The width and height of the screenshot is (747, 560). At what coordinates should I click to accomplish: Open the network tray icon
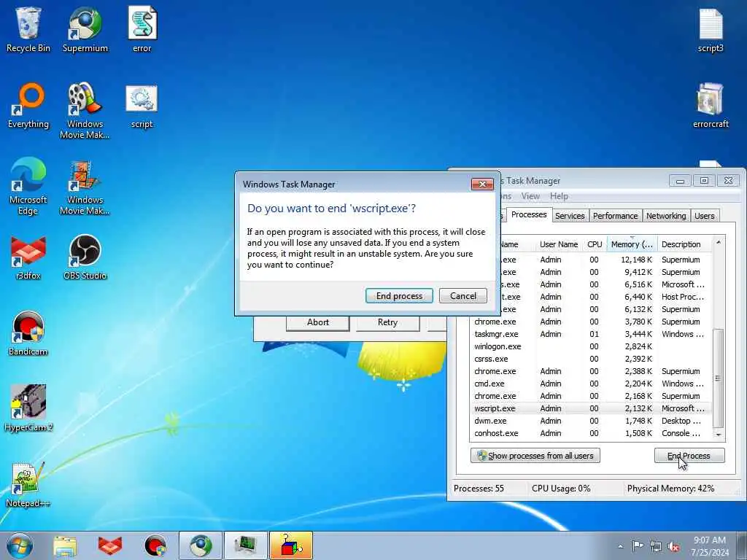coord(656,547)
